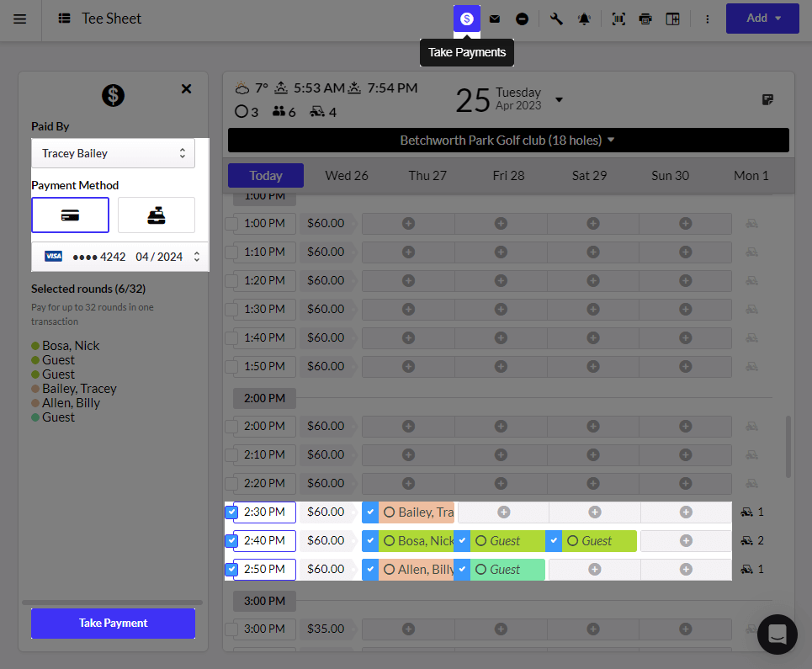Open the hamburger navigation menu
Image resolution: width=812 pixels, height=669 pixels.
point(19,19)
